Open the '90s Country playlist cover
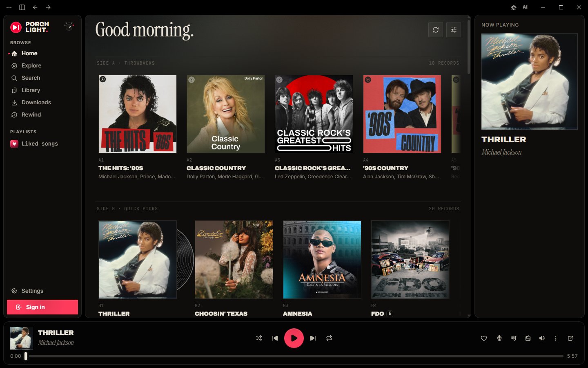The width and height of the screenshot is (588, 368). tap(402, 114)
